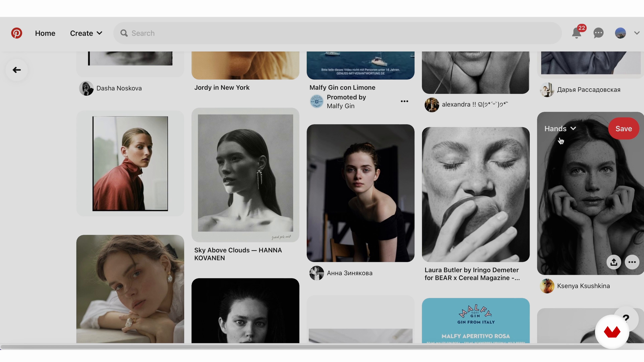Open Дарья Рассадовская profile name
The height and width of the screenshot is (362, 644).
click(x=588, y=90)
